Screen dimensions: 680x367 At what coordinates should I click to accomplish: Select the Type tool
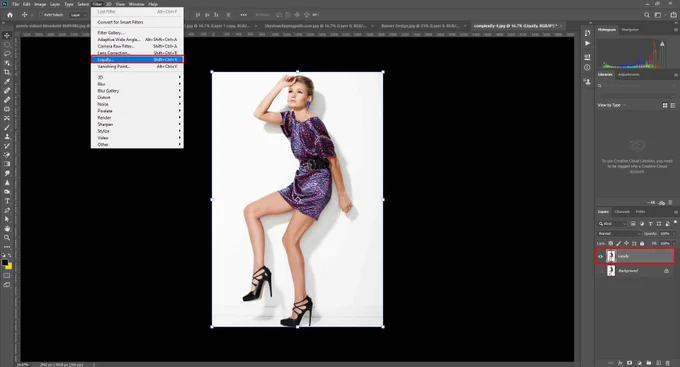point(7,201)
